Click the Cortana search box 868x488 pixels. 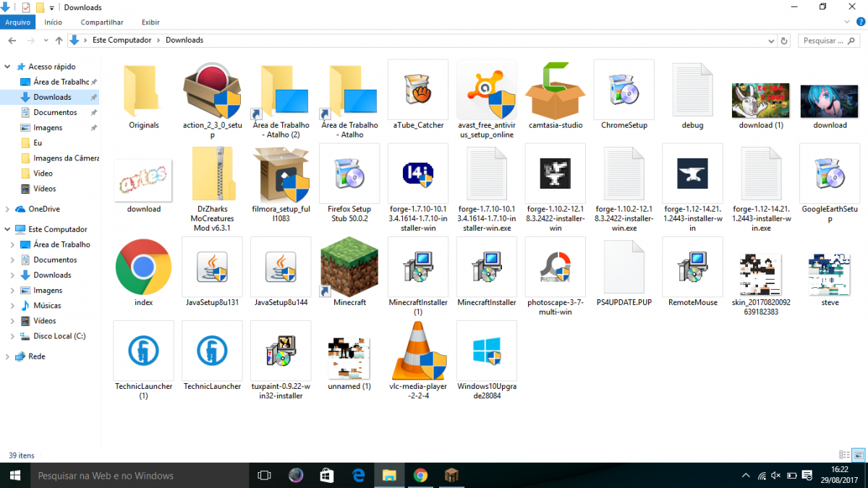pos(138,475)
